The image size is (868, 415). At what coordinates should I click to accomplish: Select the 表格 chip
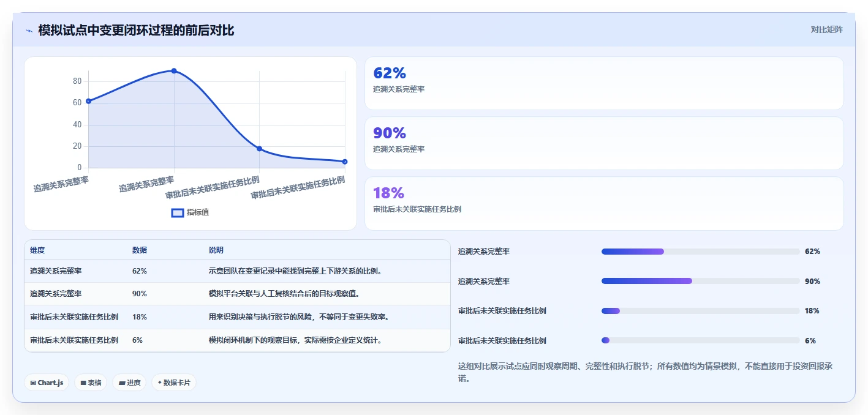91,383
